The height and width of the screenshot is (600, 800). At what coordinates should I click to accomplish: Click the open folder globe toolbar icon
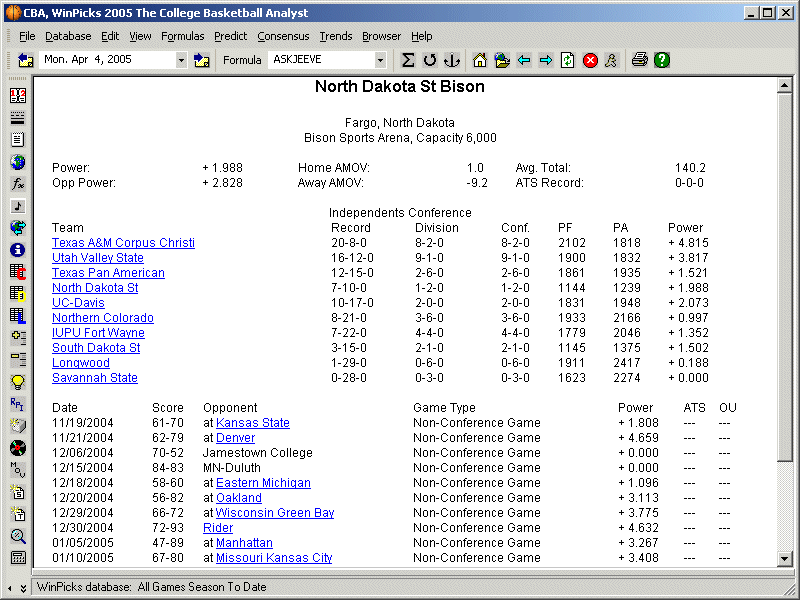(x=502, y=60)
